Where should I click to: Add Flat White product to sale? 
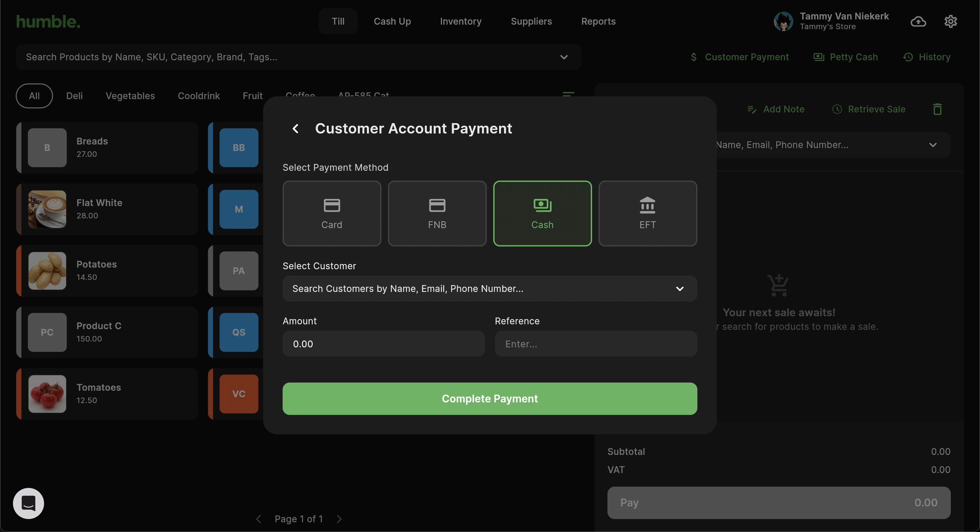pos(107,209)
